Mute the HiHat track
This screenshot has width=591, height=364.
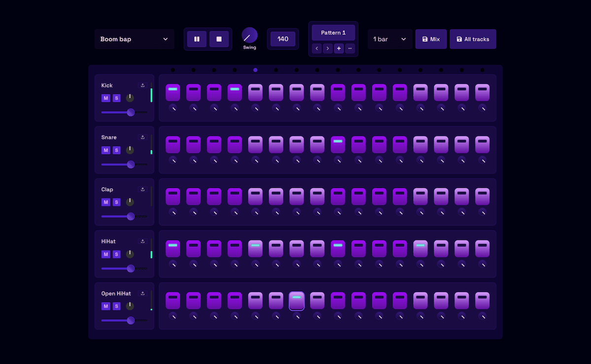click(106, 254)
